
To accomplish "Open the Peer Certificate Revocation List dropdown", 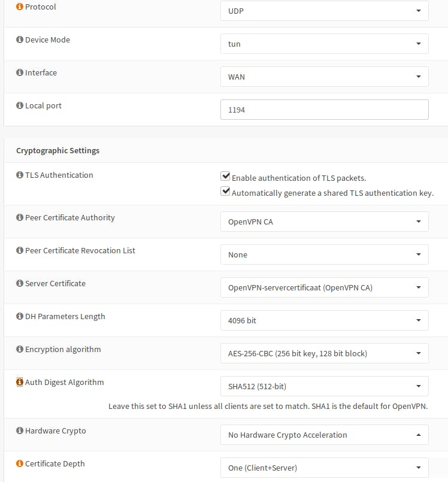I will 324,254.
